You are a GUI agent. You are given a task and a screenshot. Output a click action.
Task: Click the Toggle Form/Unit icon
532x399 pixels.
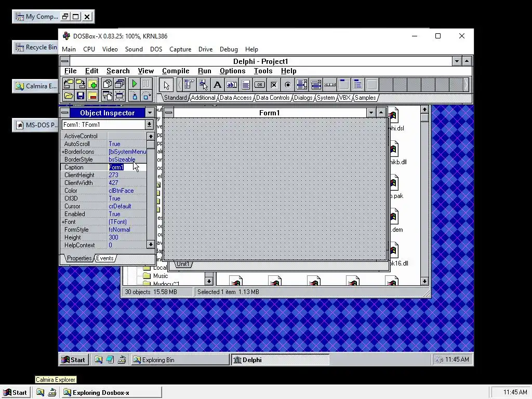(x=107, y=96)
